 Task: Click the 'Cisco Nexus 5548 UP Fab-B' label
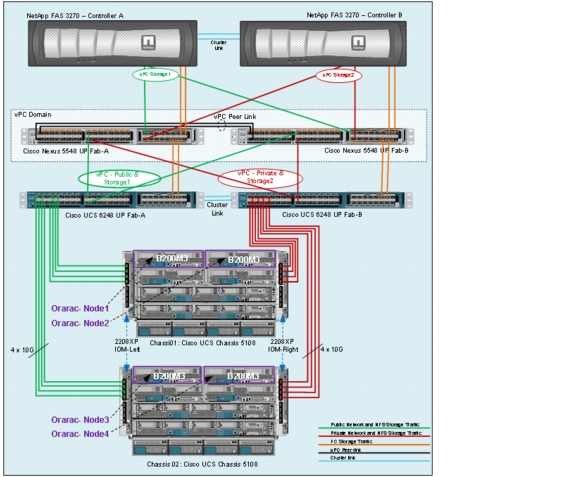366,150
